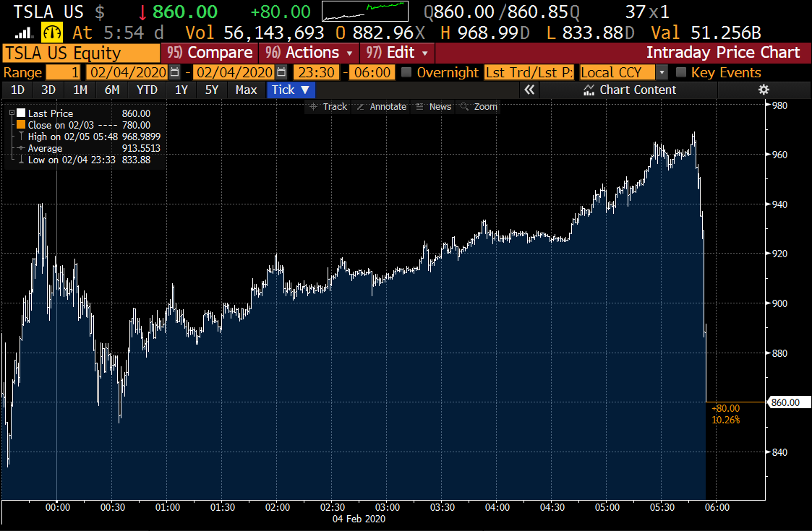Click the end date 02/04/2020 field
Viewport: 812px width, 531px height.
click(x=234, y=72)
